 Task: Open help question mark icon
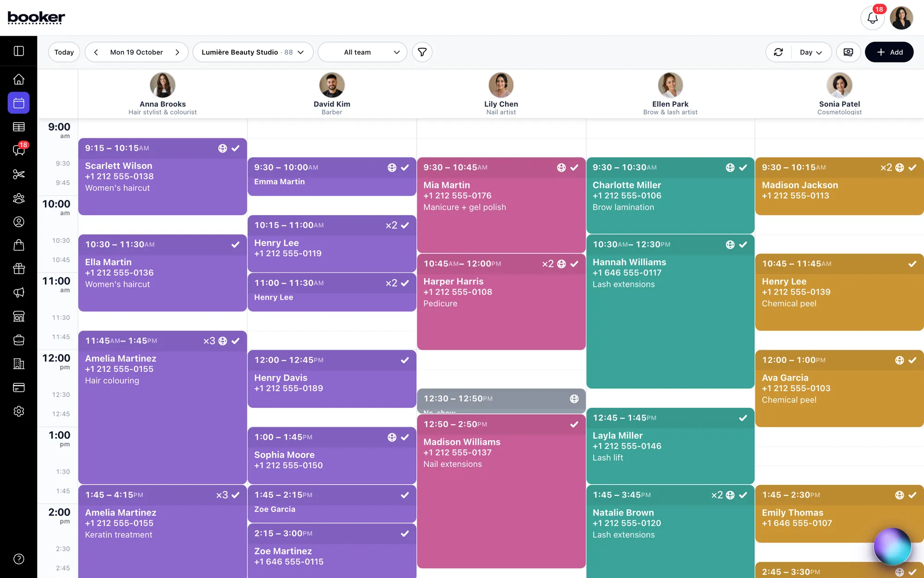(x=19, y=559)
